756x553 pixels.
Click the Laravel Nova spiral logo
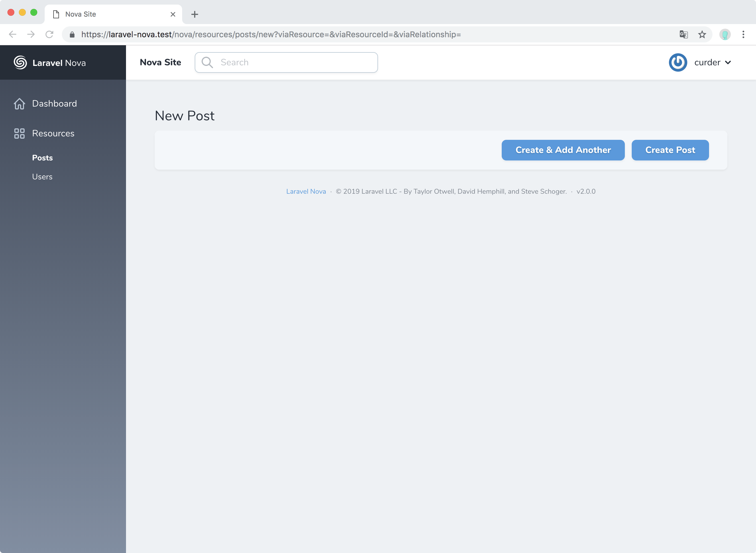[x=20, y=62]
